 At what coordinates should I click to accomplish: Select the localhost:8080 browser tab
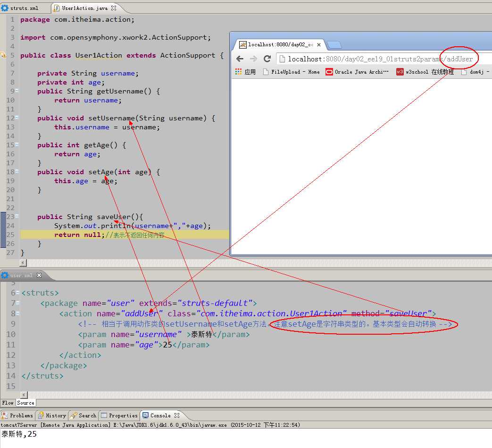tap(280, 44)
